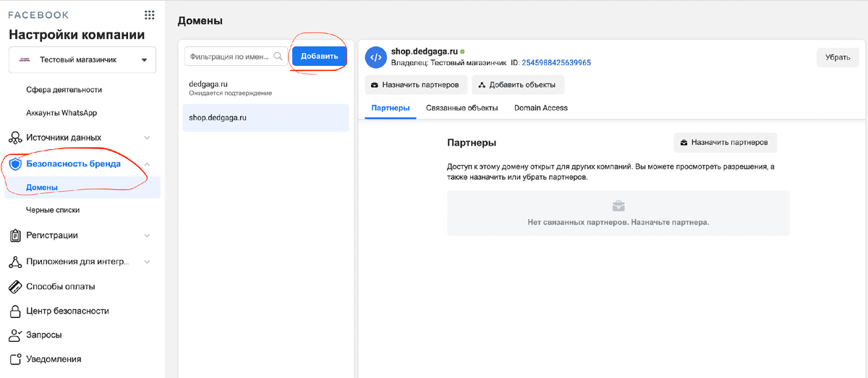868x378 pixels.
Task: Click the Уведомления notifications icon
Action: click(14, 359)
